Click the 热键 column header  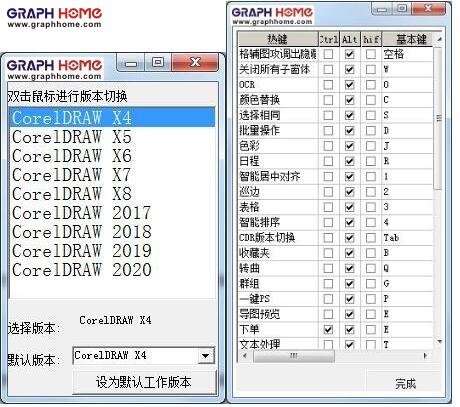click(x=278, y=39)
